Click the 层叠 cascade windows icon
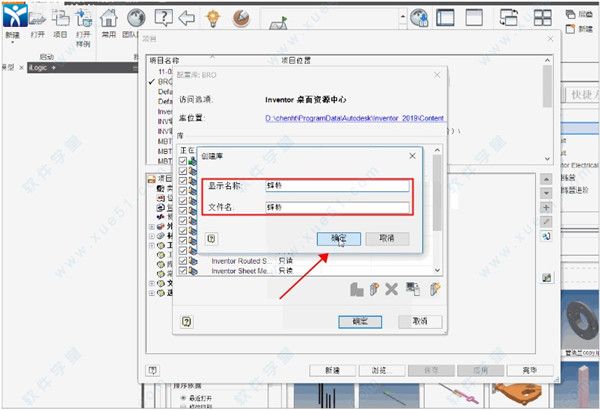The height and width of the screenshot is (410, 600). pos(571,14)
